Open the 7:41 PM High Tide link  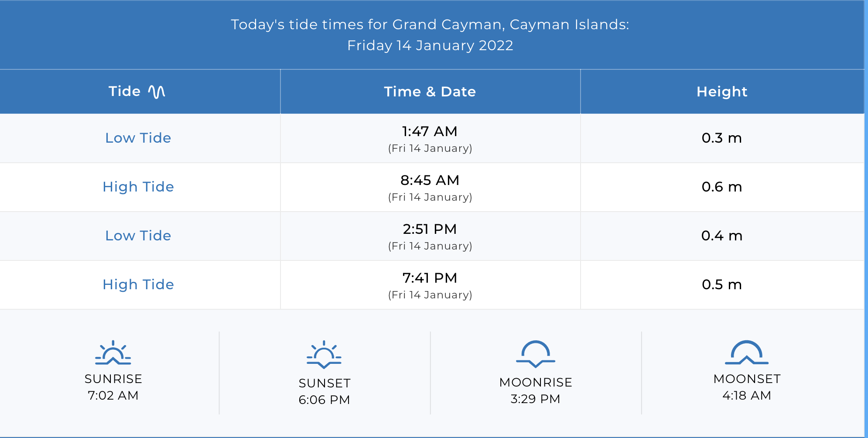[x=138, y=284]
